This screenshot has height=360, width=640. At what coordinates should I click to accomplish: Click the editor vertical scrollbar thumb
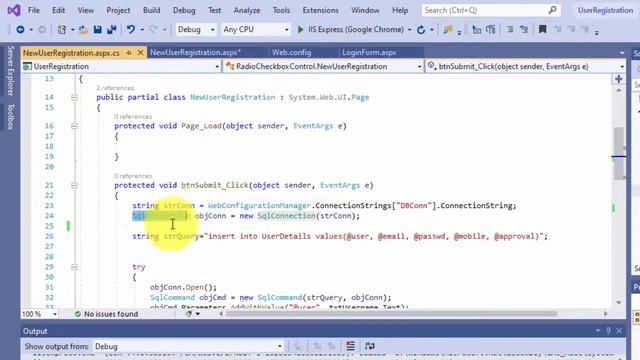619,153
